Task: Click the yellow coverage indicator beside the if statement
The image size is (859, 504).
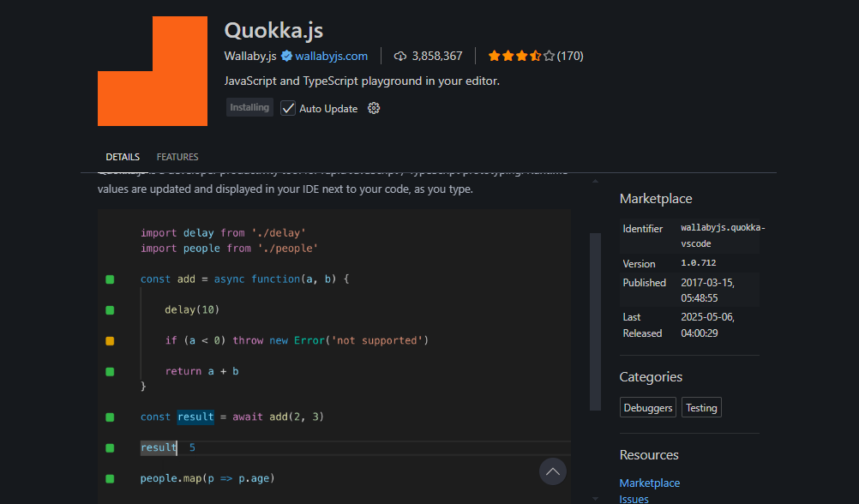Action: [x=110, y=341]
